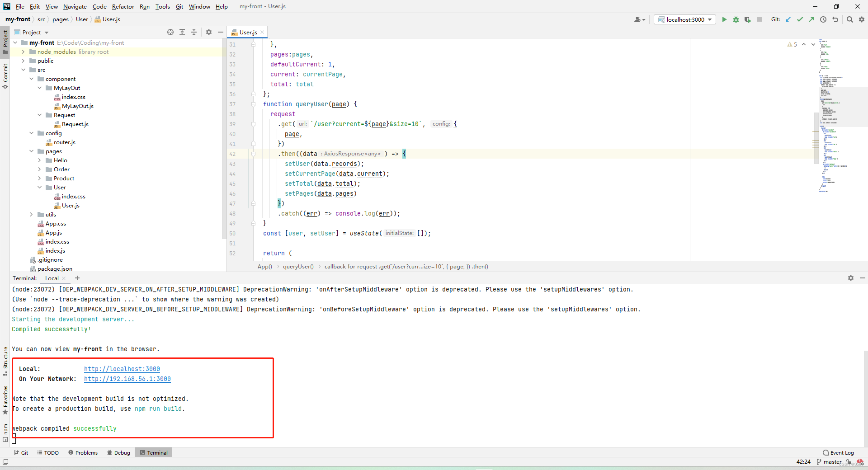Collapse the code fold at line 37
Viewport: 868px width, 470px height.
point(253,104)
